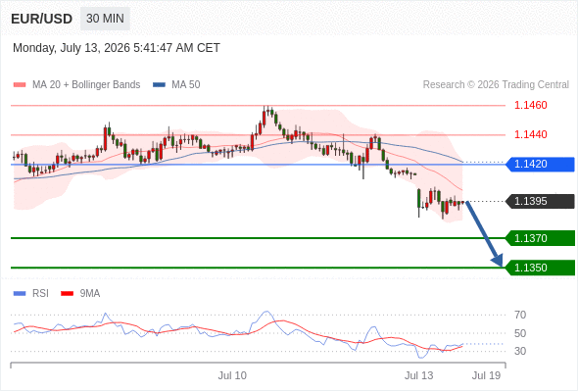This screenshot has height=392, width=578.
Task: Click the EUR/USD pair title
Action: 42,19
